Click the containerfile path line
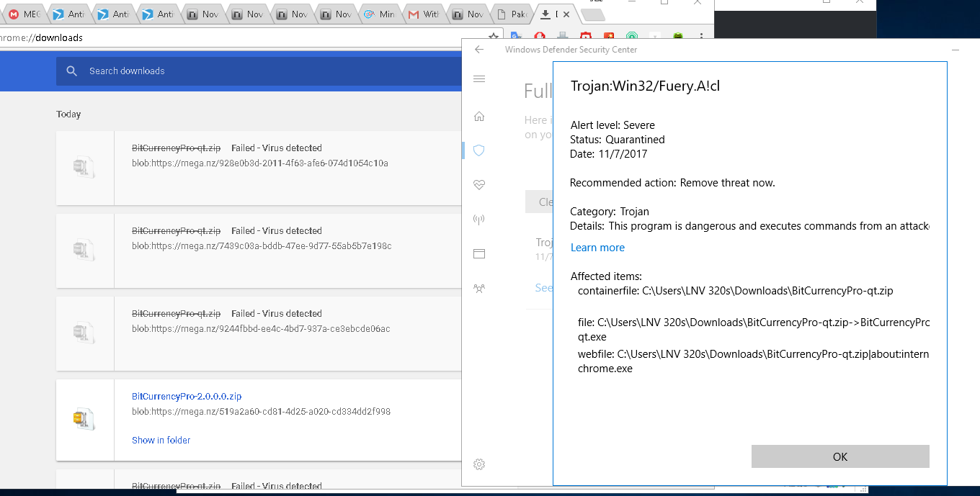 [736, 291]
